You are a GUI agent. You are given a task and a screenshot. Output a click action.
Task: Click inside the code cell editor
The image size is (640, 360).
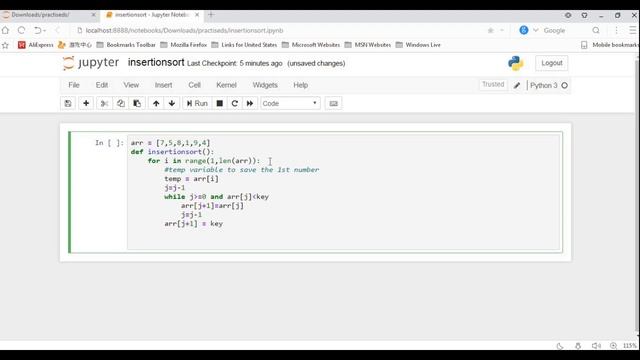tap(344, 192)
